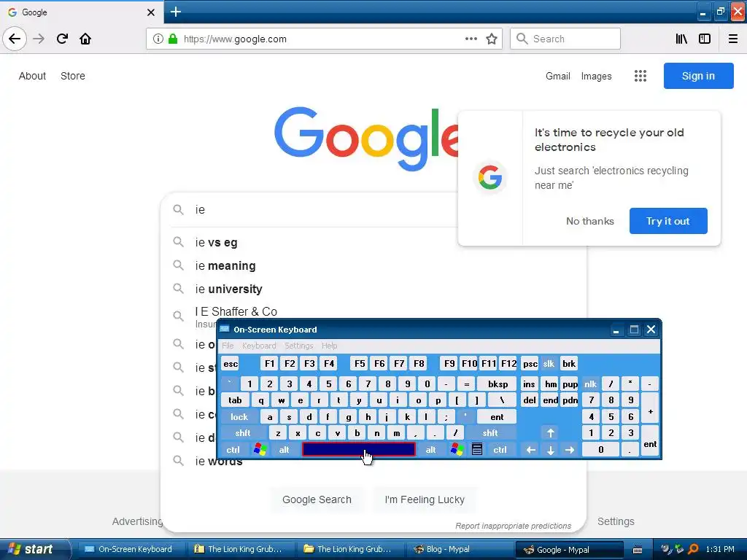Click the esc key on On-Screen Keyboard
Viewport: 747px width, 560px height.
tap(231, 364)
